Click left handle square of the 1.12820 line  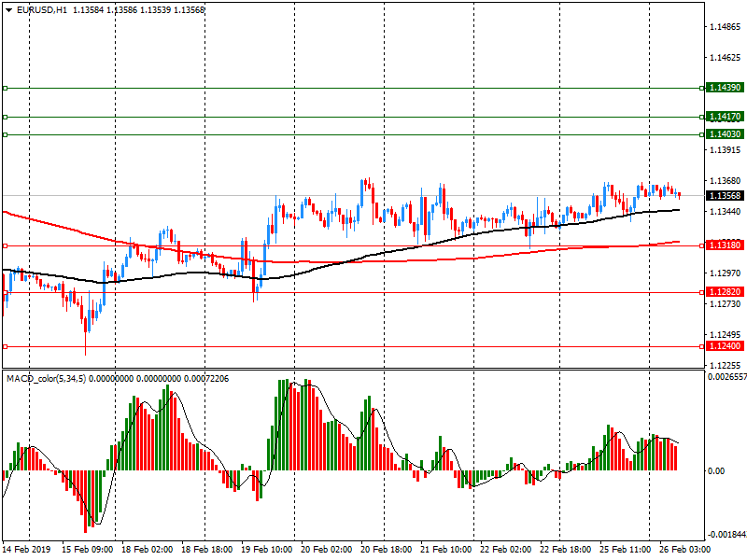(5, 292)
